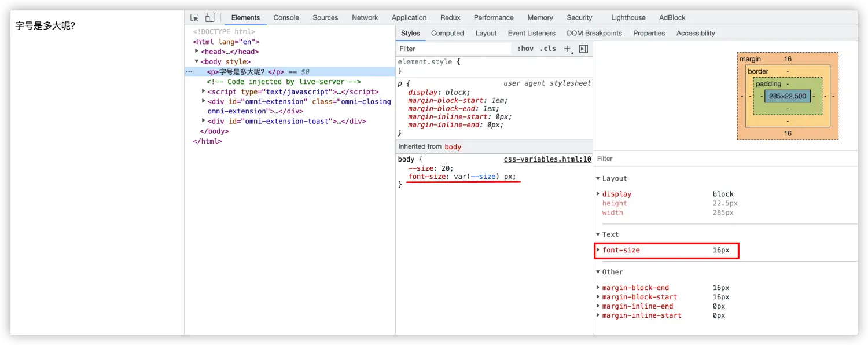Image resolution: width=868 pixels, height=345 pixels.
Task: Open the Memory tab
Action: click(540, 17)
